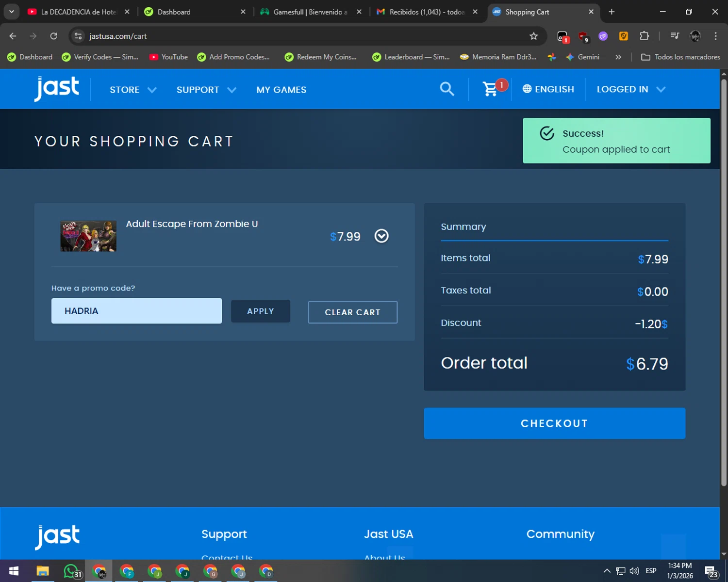This screenshot has height=582, width=728.
Task: Open the Chrome extensions puzzle icon
Action: coord(644,36)
